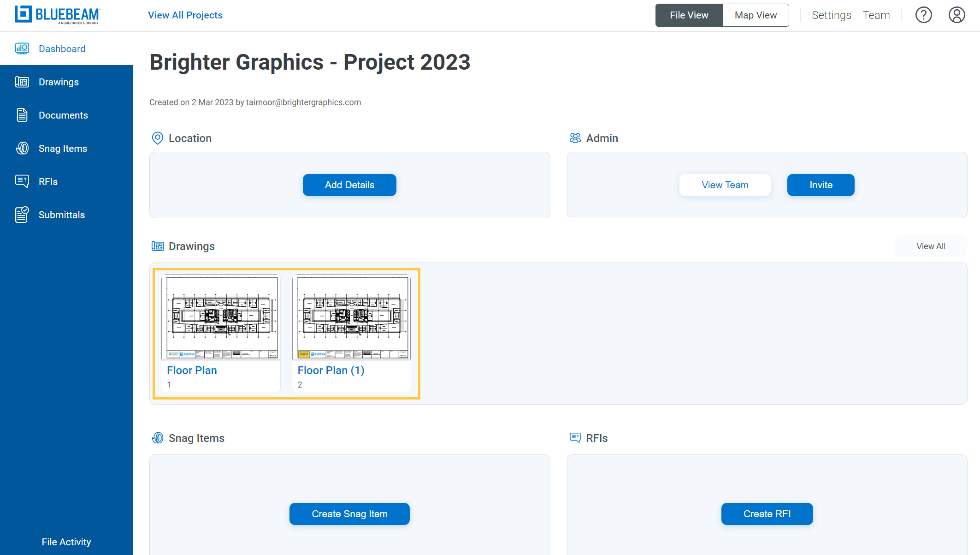Click the Drawings section heading icon
Viewport: 980px width, 555px height.
tap(158, 246)
